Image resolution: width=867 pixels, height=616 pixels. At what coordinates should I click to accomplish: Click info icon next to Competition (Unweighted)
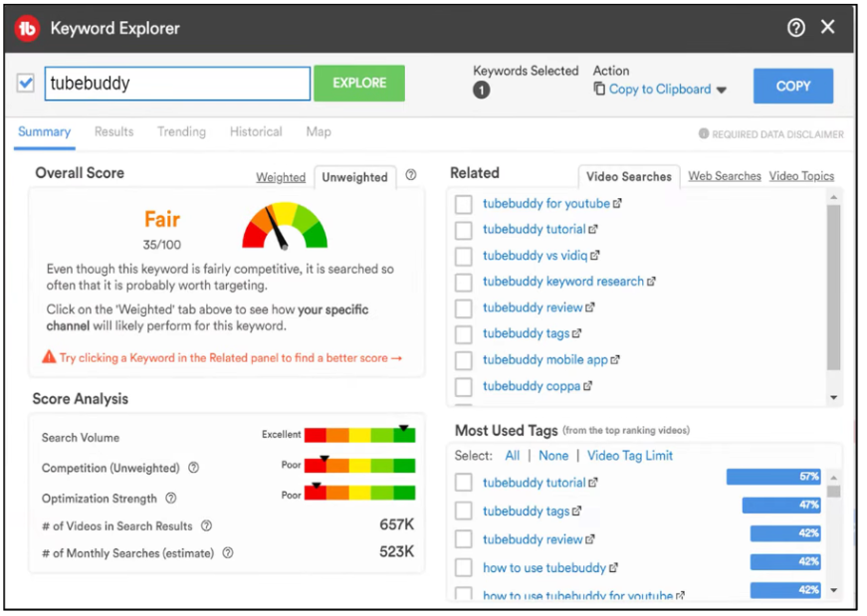point(193,468)
